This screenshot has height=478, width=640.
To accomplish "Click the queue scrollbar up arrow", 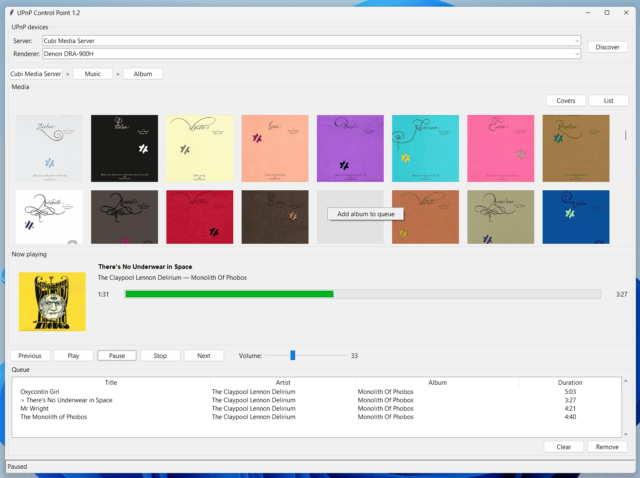I will coord(626,381).
